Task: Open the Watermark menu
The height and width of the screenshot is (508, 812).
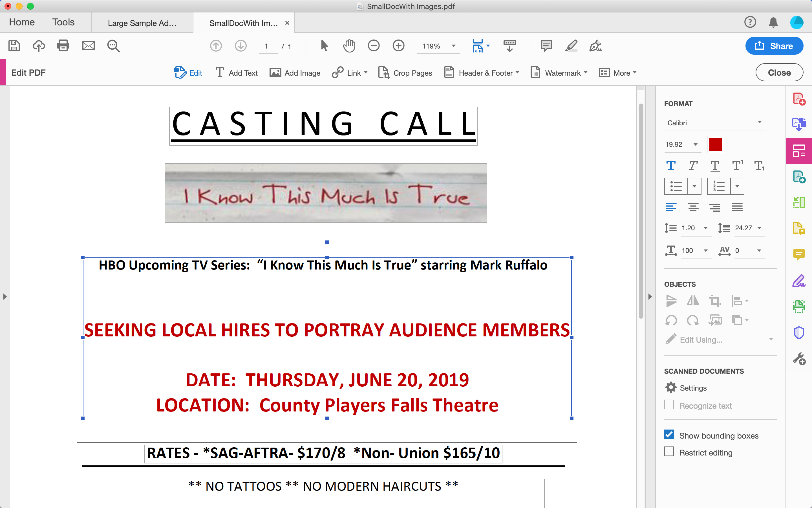Action: [x=559, y=73]
